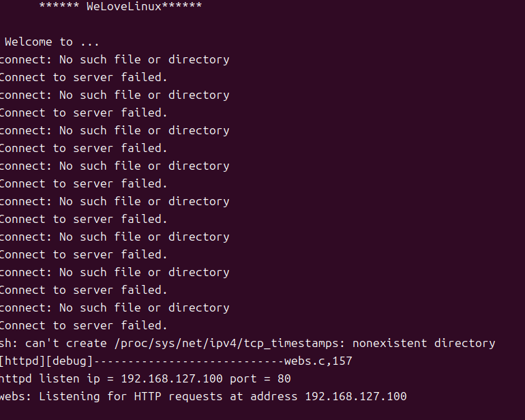Select the first "Connect to server failed." line
525x420 pixels.
coord(83,78)
